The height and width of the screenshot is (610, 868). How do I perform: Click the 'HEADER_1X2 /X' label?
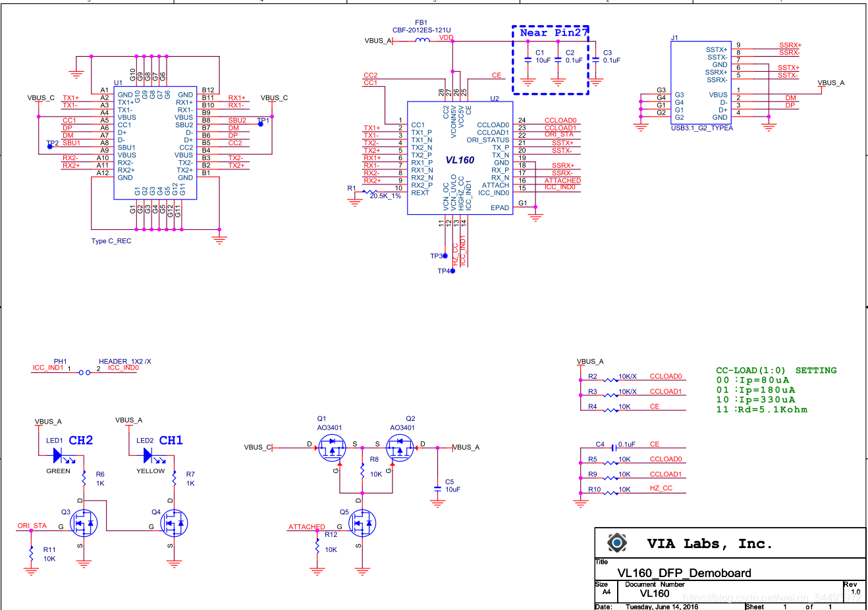click(x=125, y=361)
